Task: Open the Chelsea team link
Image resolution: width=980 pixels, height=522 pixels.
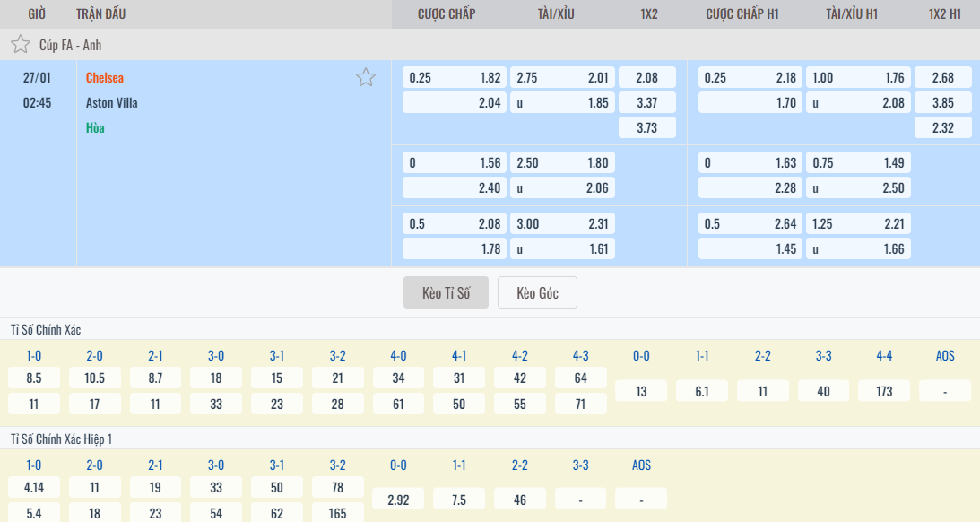Action: tap(105, 77)
